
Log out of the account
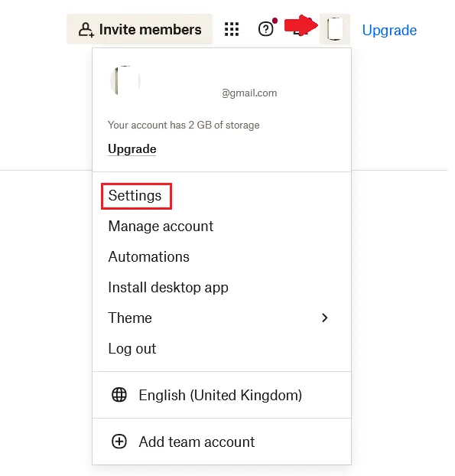[x=132, y=348]
